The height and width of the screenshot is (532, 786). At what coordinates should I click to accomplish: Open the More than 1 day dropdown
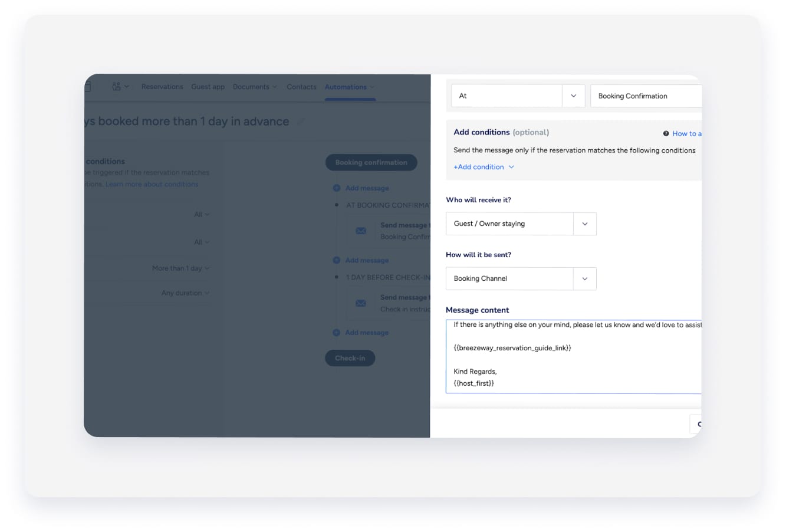[x=180, y=268]
